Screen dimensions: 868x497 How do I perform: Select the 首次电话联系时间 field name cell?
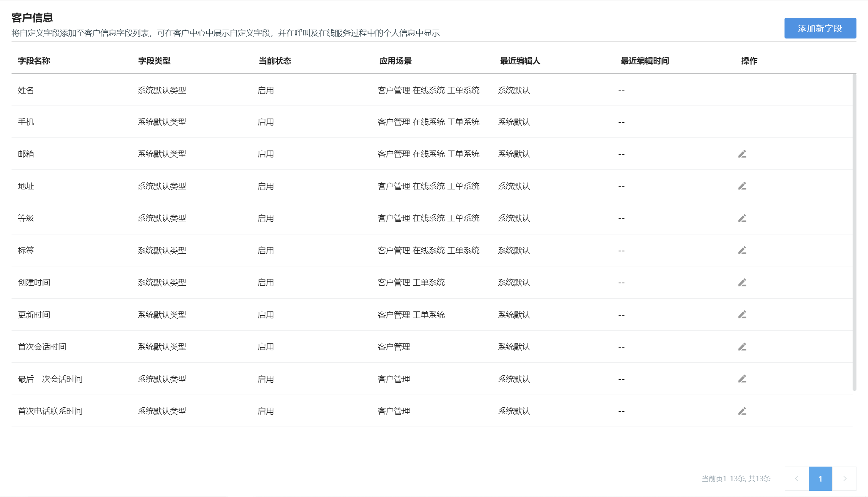point(50,411)
